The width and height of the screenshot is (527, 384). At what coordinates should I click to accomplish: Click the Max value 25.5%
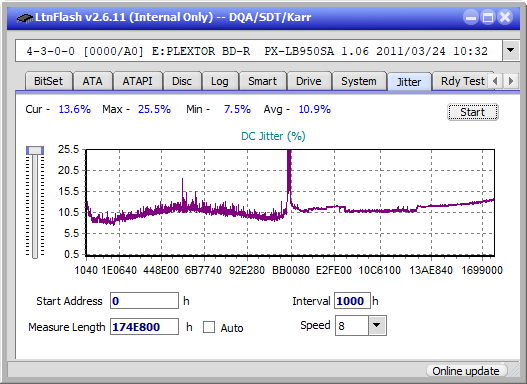click(154, 109)
